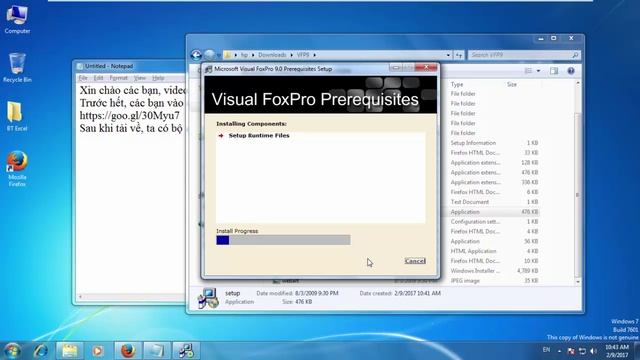Click the Explorer Forward navigation arrow
This screenshot has height=360, width=640.
(x=209, y=55)
